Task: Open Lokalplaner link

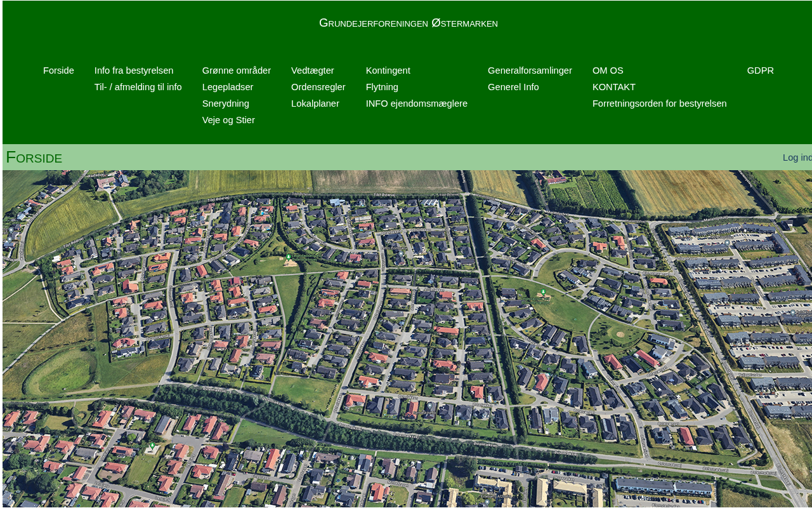Action: pyautogui.click(x=315, y=104)
